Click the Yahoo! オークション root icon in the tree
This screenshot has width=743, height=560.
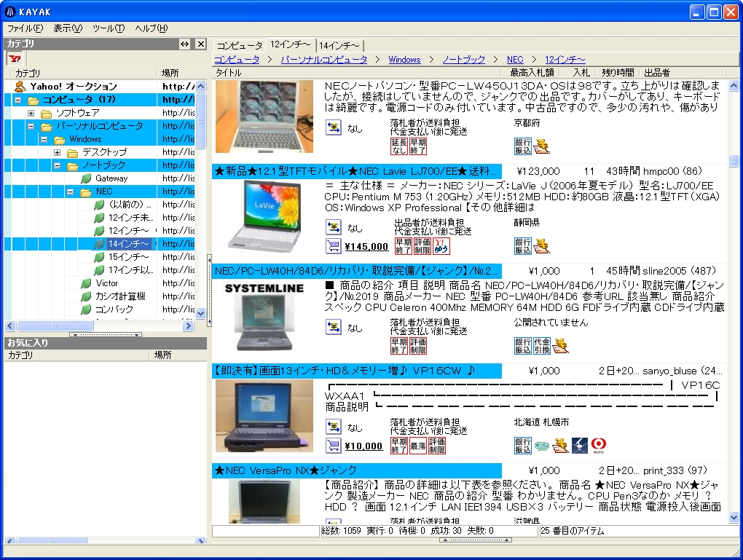point(20,86)
